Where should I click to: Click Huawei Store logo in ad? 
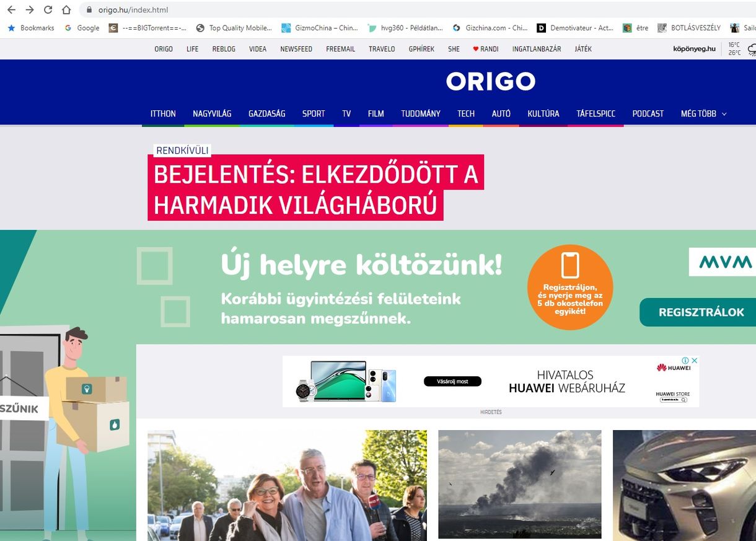[673, 397]
